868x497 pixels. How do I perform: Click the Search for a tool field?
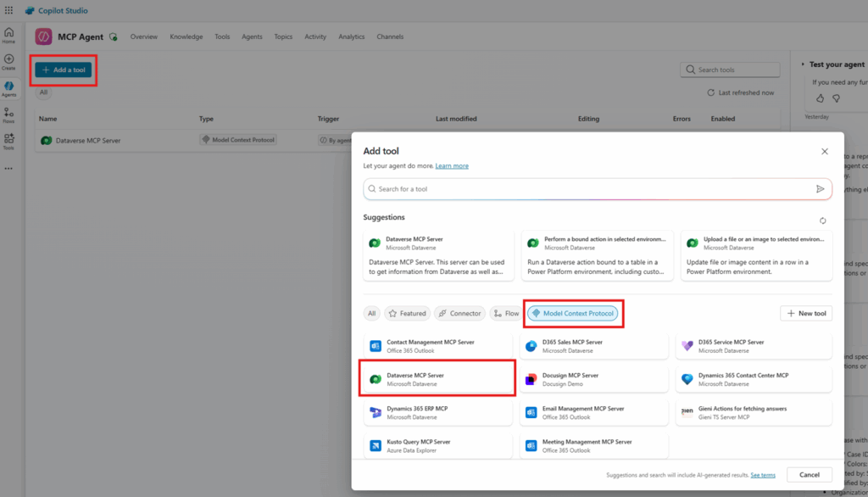598,189
